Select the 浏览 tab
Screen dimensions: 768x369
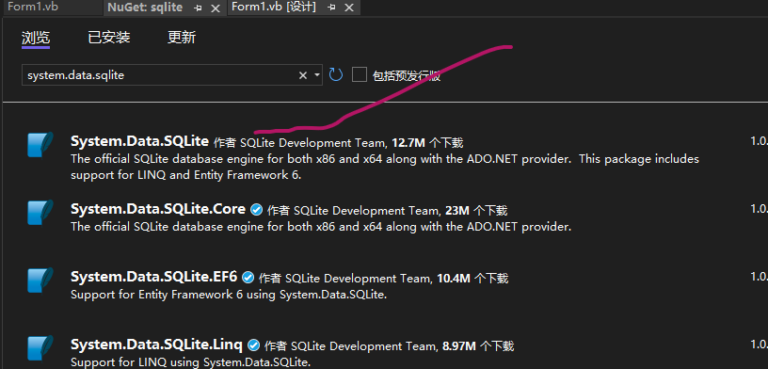click(36, 38)
